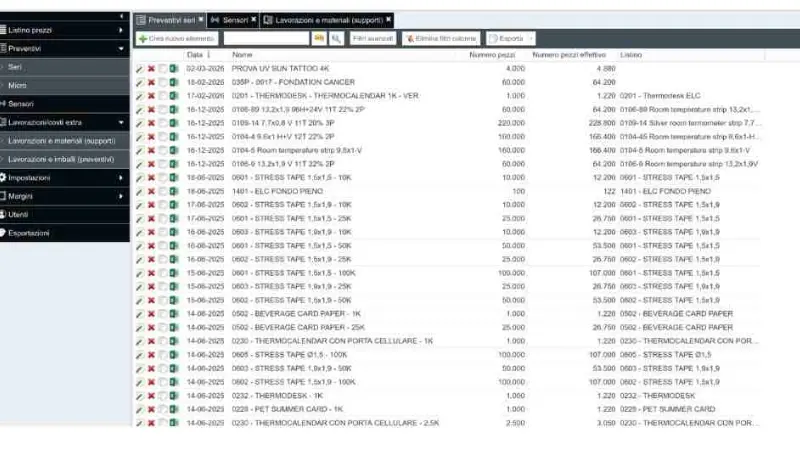Edit the 0603 - STRESS TAPE 1,9x1,9 - 50K row
Image resolution: width=800 pixels, height=450 pixels.
[x=139, y=368]
